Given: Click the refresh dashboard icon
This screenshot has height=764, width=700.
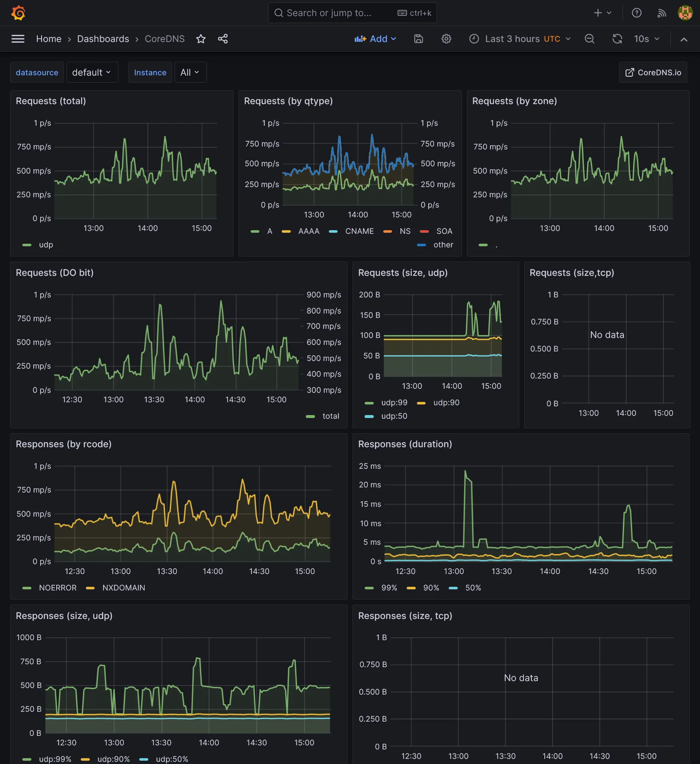Looking at the screenshot, I should point(617,39).
